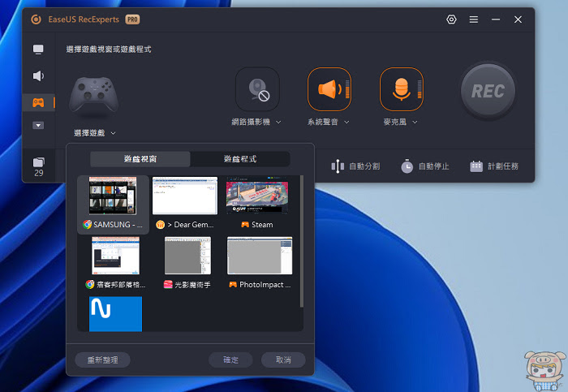Minimize the RecExperts window

tap(496, 19)
